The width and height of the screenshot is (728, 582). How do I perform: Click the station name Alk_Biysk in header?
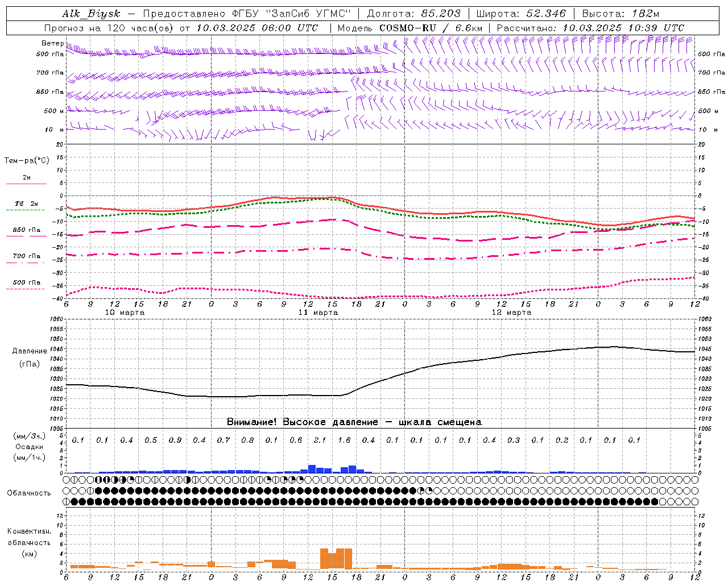click(x=91, y=14)
